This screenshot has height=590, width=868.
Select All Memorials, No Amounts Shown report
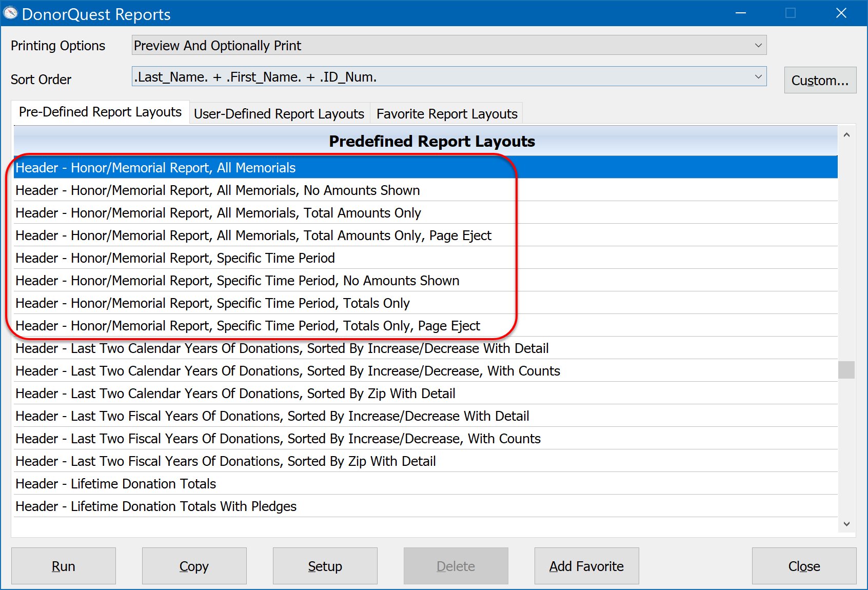426,190
